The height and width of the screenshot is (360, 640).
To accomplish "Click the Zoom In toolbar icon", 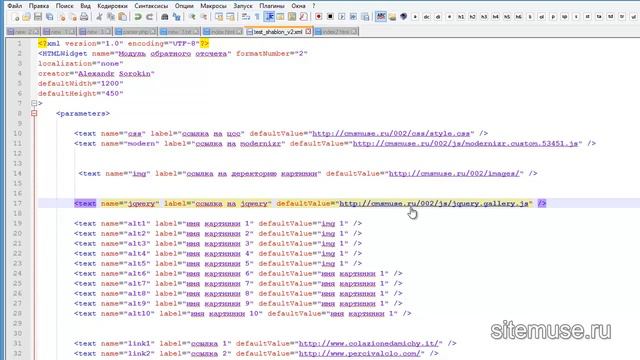I will [192, 17].
